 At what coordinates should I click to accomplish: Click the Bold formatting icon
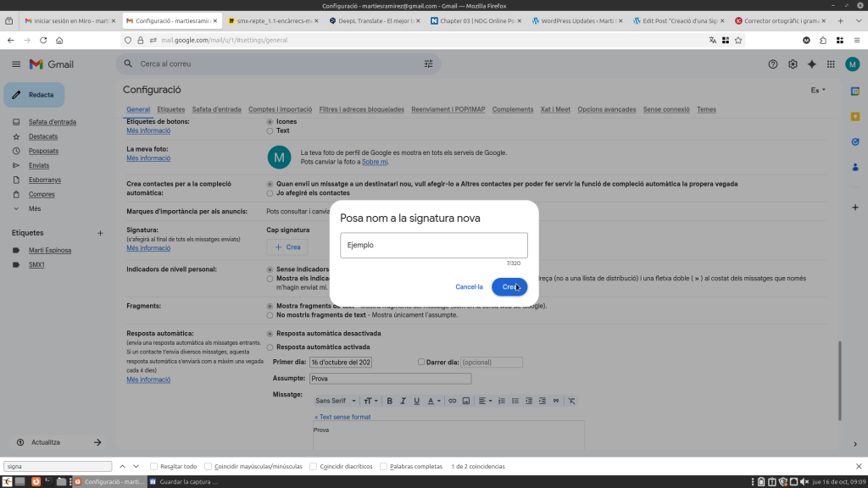[x=390, y=401]
